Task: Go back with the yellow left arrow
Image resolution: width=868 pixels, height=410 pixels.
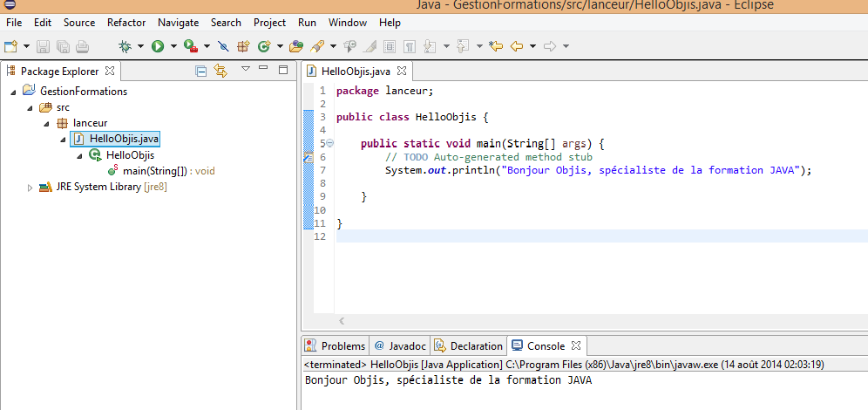Action: click(517, 46)
